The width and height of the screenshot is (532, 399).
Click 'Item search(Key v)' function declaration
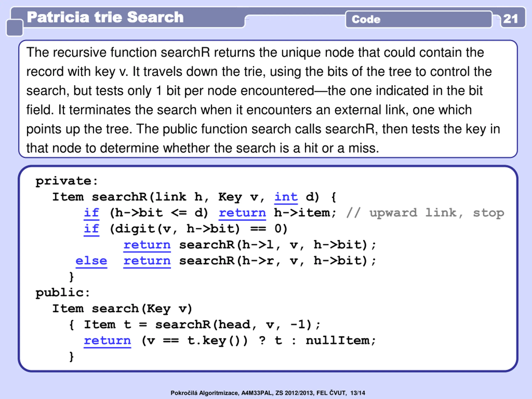[122, 309]
